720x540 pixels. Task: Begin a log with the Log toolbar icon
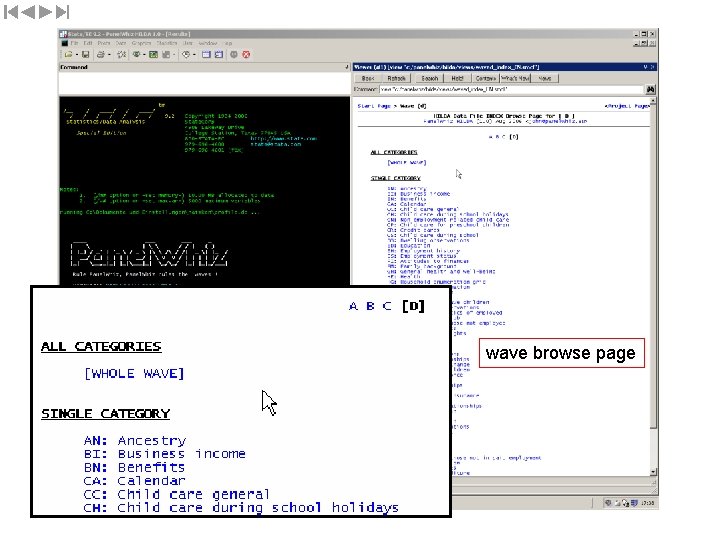pos(122,55)
